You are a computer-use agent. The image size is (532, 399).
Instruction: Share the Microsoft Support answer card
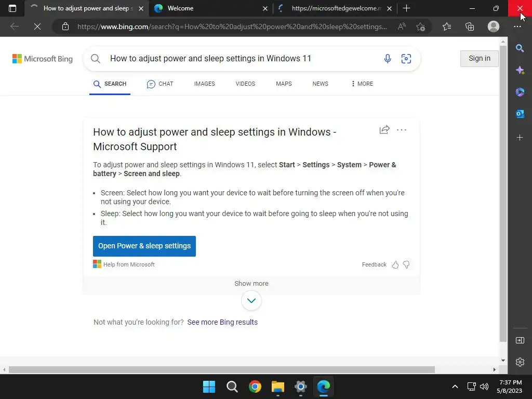[x=384, y=130]
